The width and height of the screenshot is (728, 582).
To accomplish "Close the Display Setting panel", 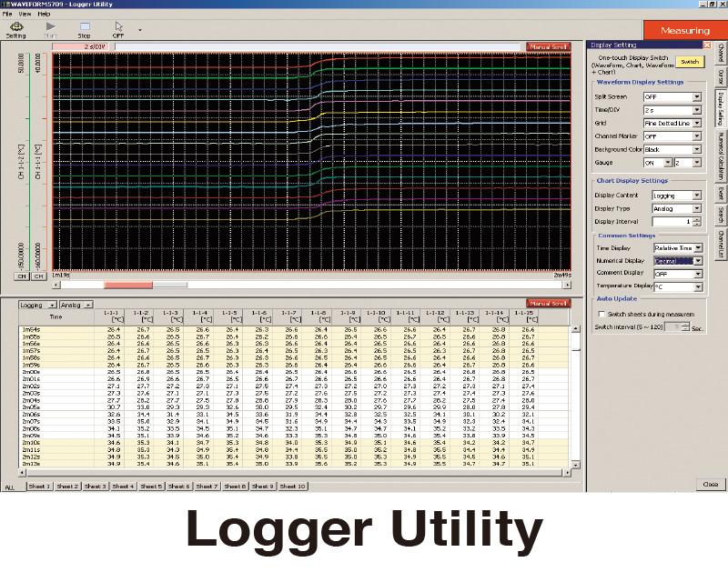I will point(707,44).
